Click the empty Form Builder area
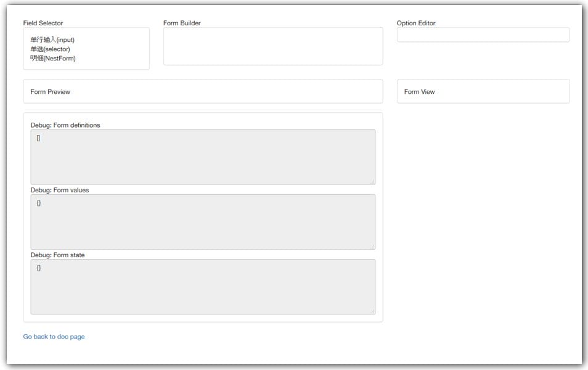This screenshot has width=588, height=370. coord(273,46)
